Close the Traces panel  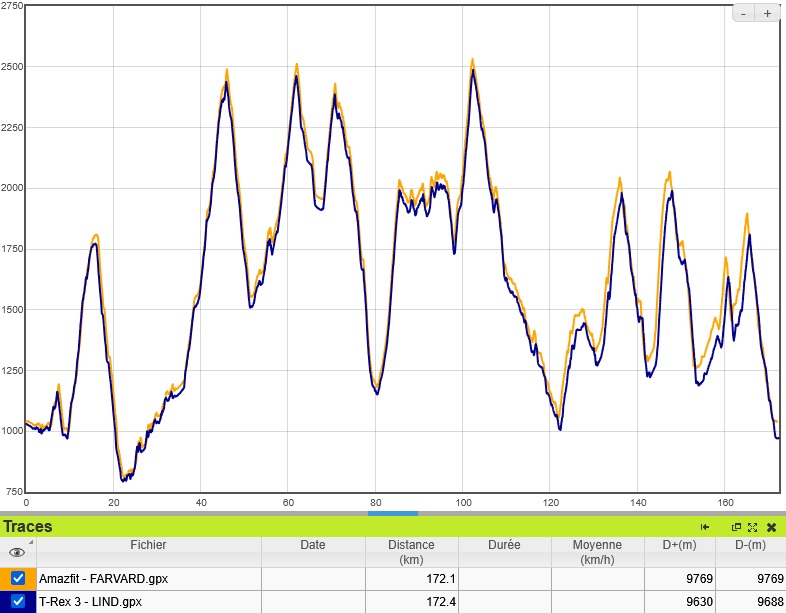(x=771, y=527)
